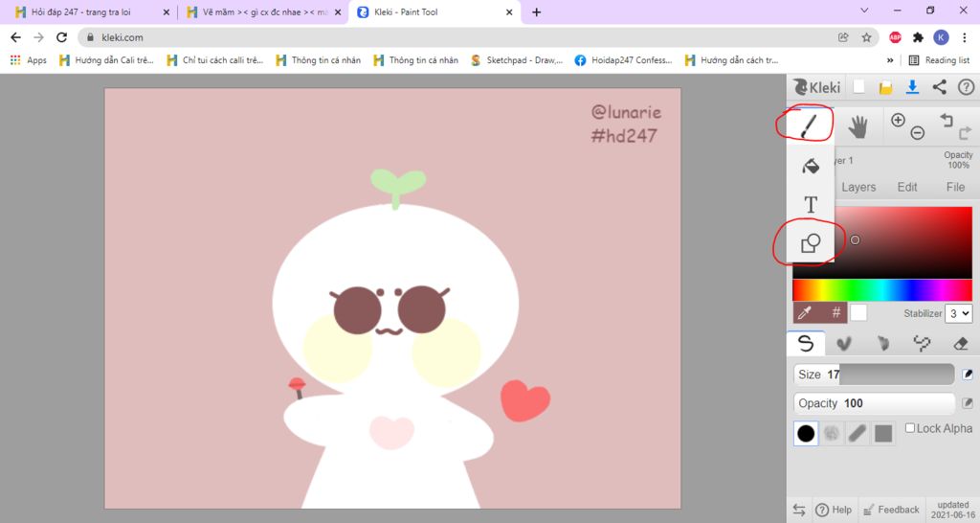The width and height of the screenshot is (980, 523).
Task: Select the square brush tip
Action: coord(883,433)
